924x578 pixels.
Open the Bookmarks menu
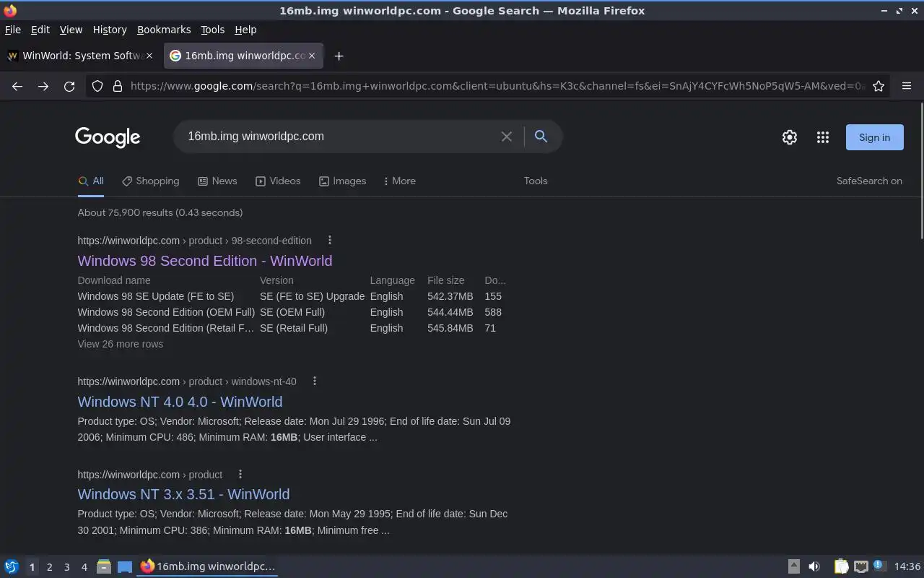[164, 30]
